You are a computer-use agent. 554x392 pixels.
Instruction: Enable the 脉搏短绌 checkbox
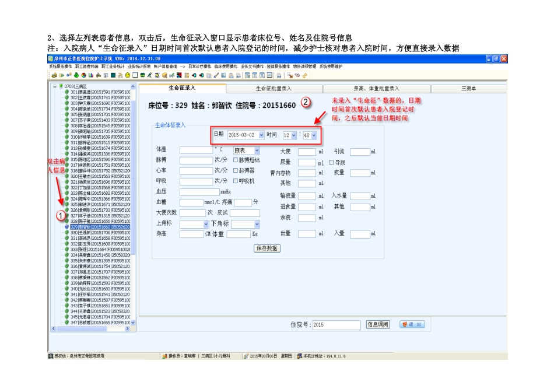pos(236,160)
